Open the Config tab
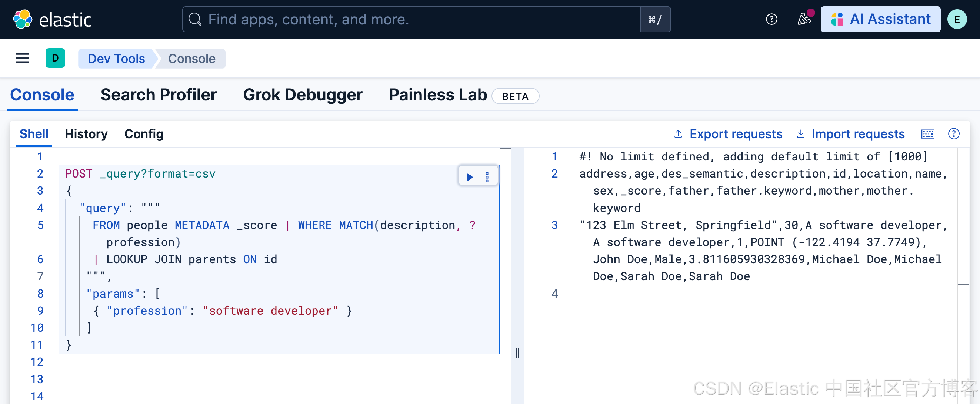 click(144, 134)
